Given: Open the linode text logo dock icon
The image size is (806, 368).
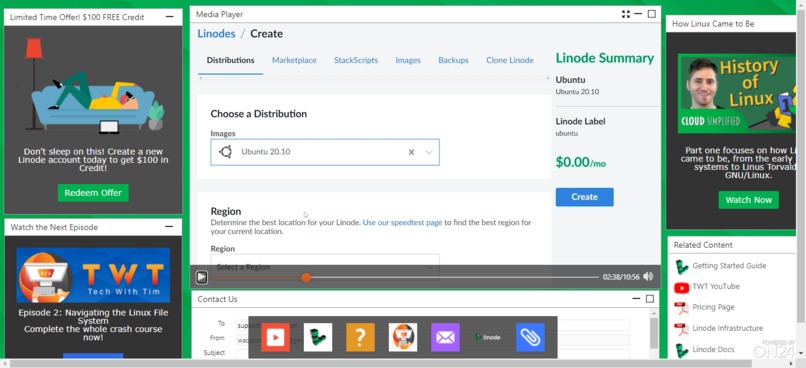Looking at the screenshot, I should coord(488,337).
